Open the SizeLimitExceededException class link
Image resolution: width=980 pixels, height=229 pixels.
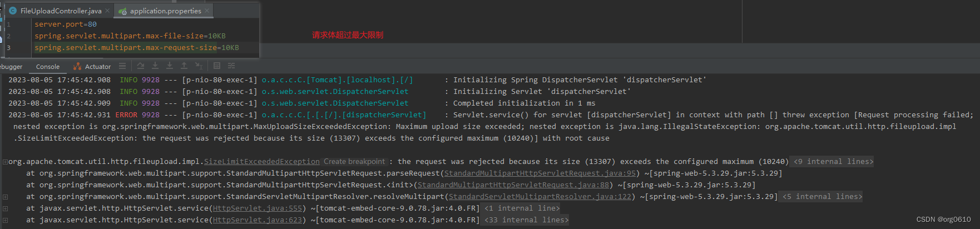[x=262, y=162]
